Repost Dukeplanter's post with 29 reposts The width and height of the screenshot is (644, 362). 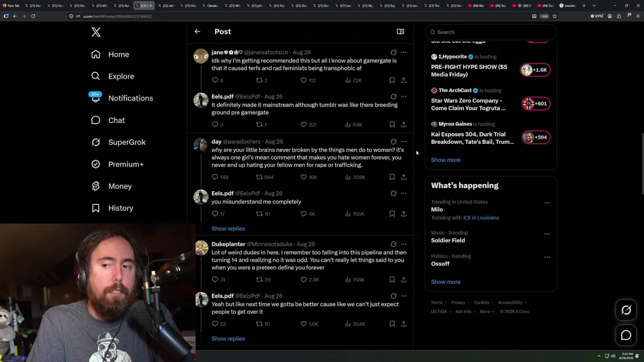click(263, 280)
